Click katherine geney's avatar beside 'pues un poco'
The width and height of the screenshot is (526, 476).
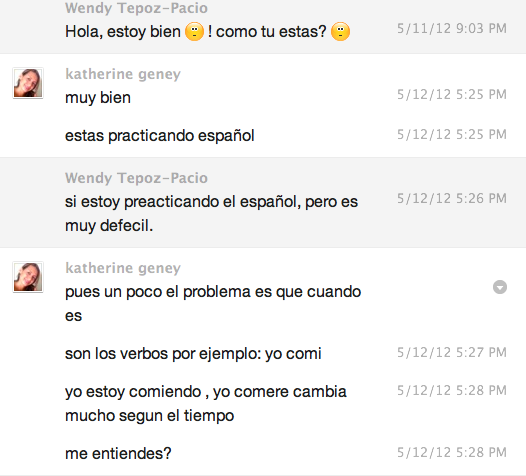[x=28, y=277]
